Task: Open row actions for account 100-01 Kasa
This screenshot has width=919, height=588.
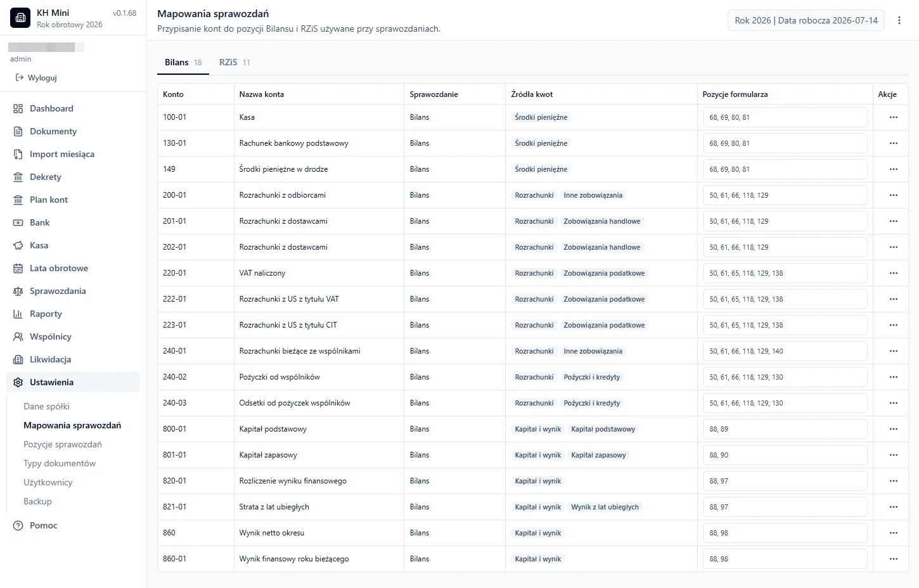Action: tap(893, 117)
